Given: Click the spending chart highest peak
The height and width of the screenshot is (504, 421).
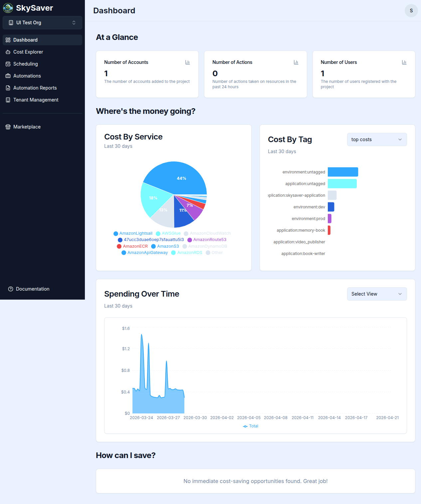Looking at the screenshot, I should coord(142,335).
